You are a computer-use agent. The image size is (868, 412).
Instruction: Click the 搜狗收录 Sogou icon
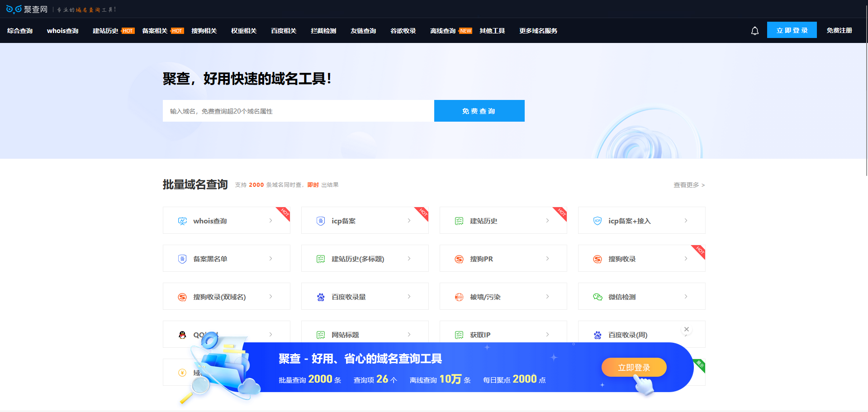(x=598, y=259)
